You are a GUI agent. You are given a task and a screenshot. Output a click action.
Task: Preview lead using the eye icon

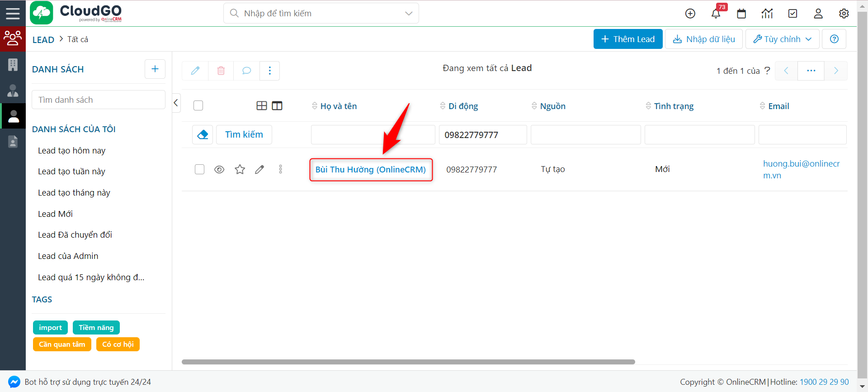[219, 169]
